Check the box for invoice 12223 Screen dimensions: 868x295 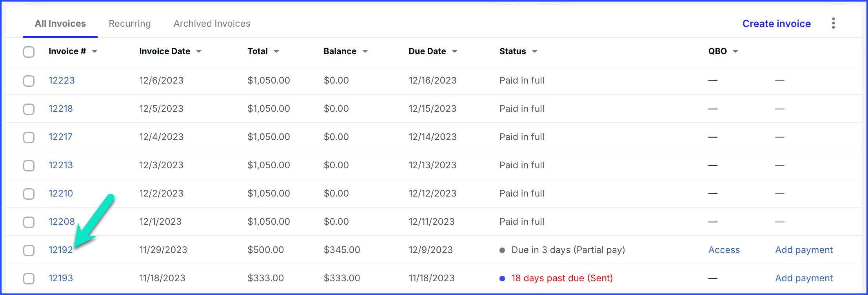(x=29, y=81)
